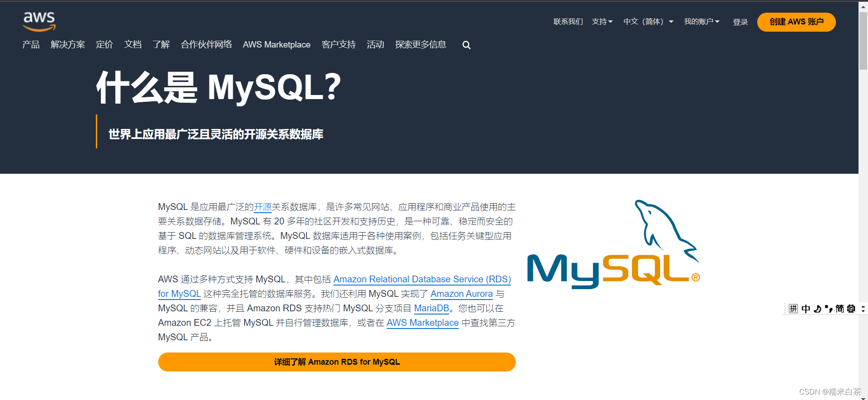Open the 了解 menu

click(x=161, y=44)
